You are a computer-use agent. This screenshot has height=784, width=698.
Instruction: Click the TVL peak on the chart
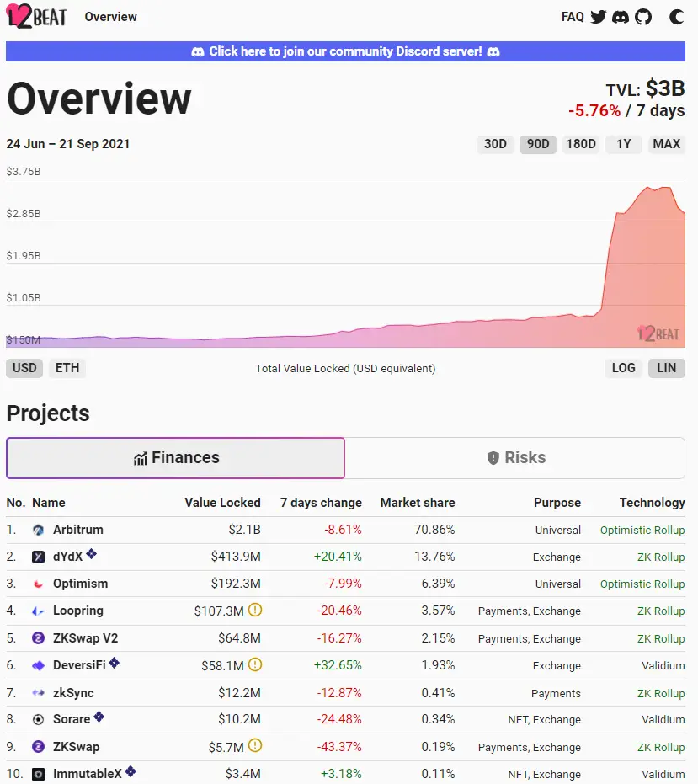click(649, 188)
